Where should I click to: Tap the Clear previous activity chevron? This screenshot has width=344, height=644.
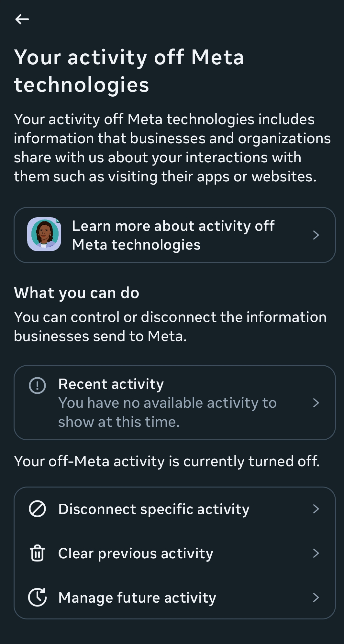(x=316, y=553)
